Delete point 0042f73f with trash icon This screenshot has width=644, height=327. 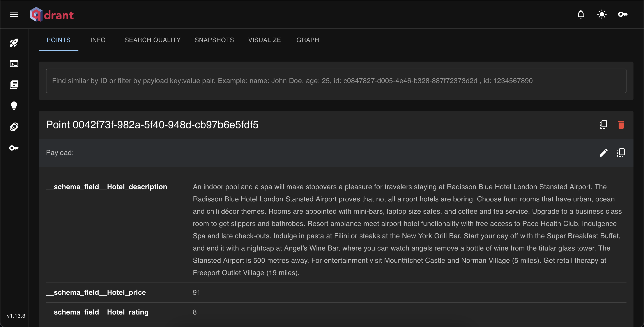(x=621, y=124)
